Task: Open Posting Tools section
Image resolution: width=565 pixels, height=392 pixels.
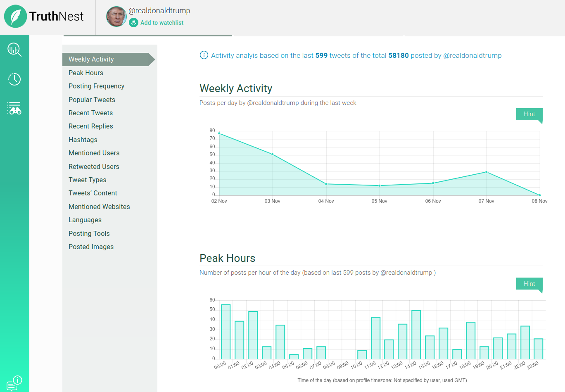Action: 89,233
